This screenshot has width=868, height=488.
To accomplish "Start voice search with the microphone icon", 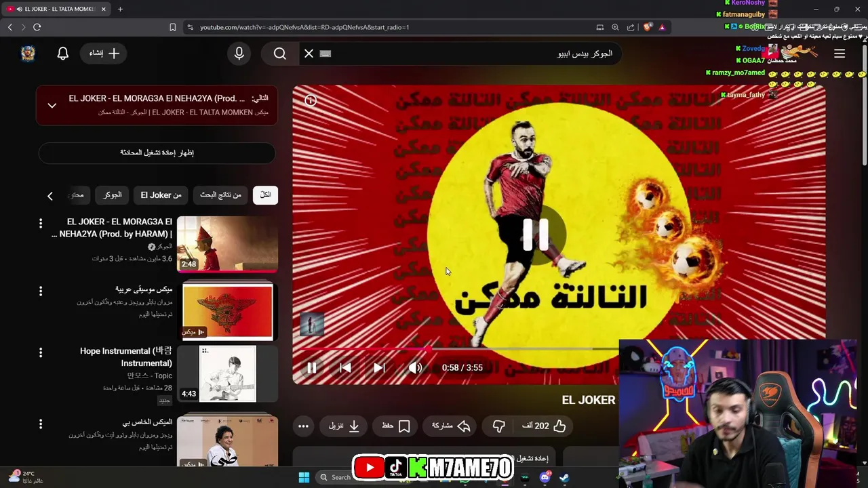I will [x=239, y=54].
